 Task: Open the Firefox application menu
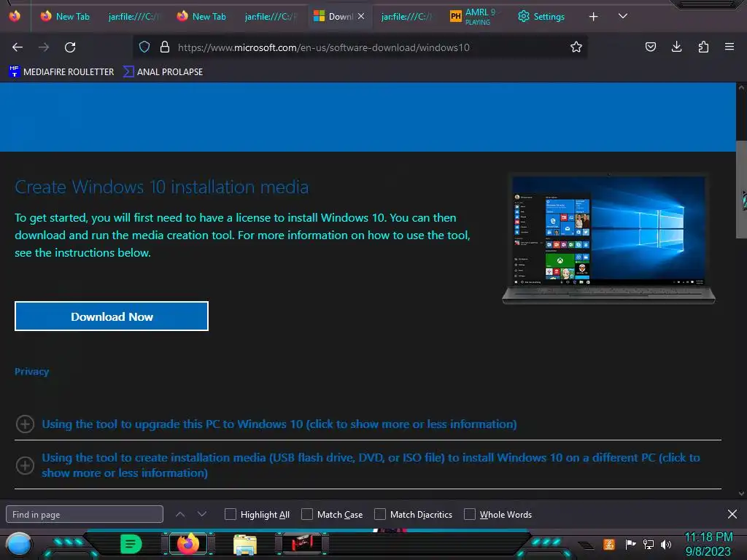[729, 47]
